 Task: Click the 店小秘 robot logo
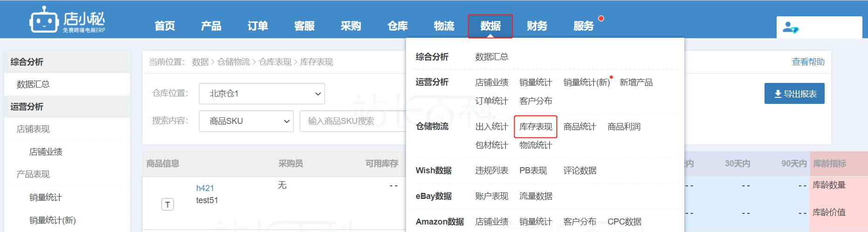pos(68,20)
